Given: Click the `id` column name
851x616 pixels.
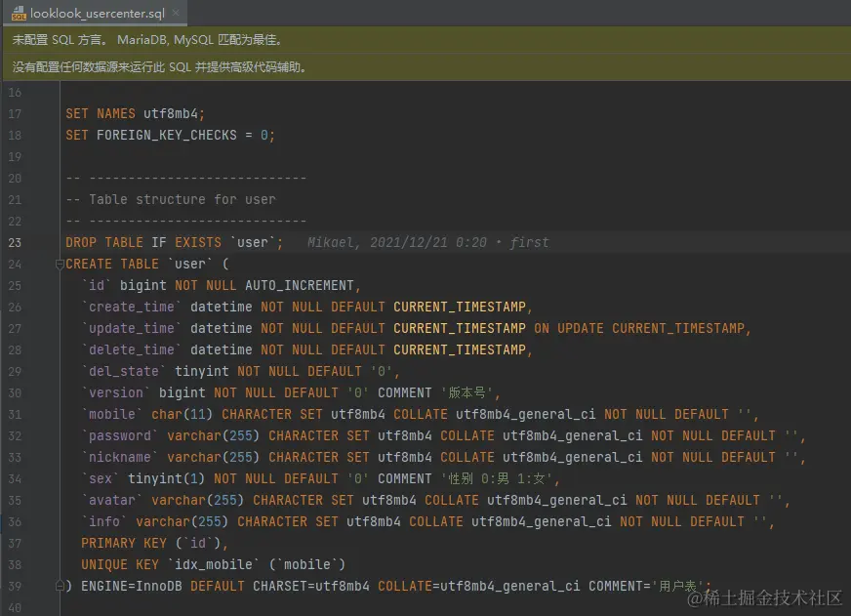Looking at the screenshot, I should pos(97,285).
